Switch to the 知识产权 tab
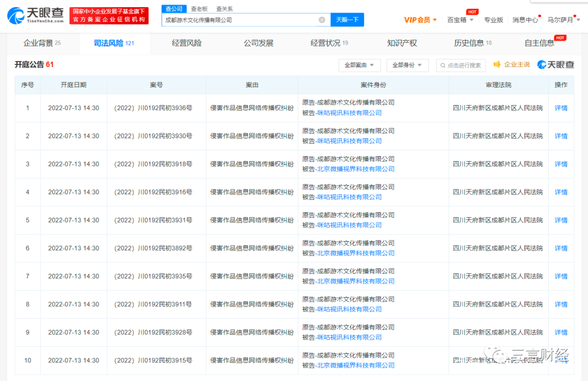 [x=402, y=44]
